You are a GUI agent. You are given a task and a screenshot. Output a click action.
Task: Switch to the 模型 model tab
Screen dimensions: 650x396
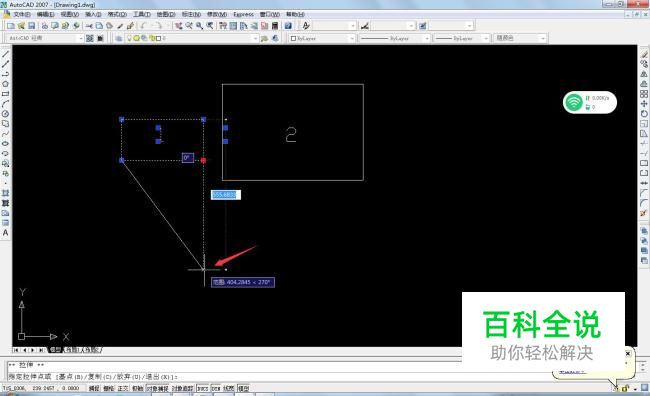(55, 350)
